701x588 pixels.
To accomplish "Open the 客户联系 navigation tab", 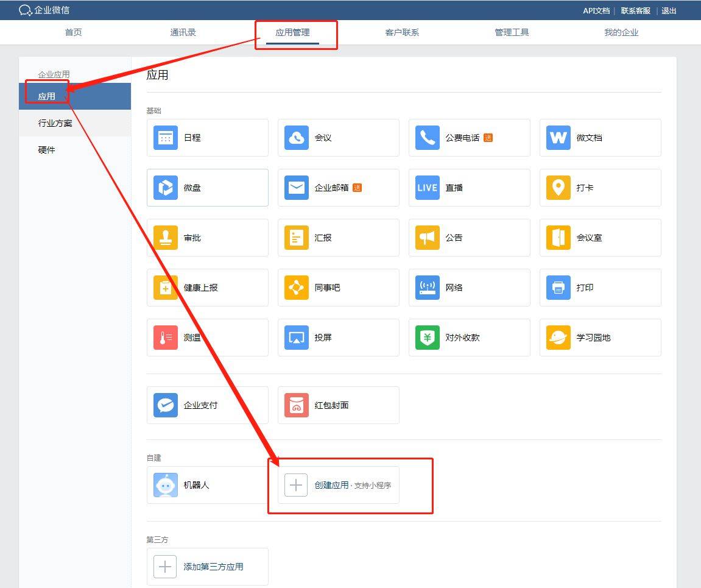I will 402,32.
